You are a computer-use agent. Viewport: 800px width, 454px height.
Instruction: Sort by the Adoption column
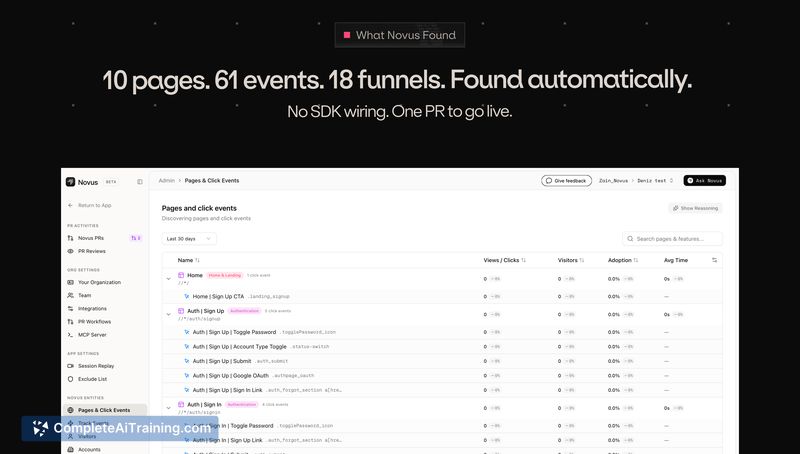click(622, 260)
